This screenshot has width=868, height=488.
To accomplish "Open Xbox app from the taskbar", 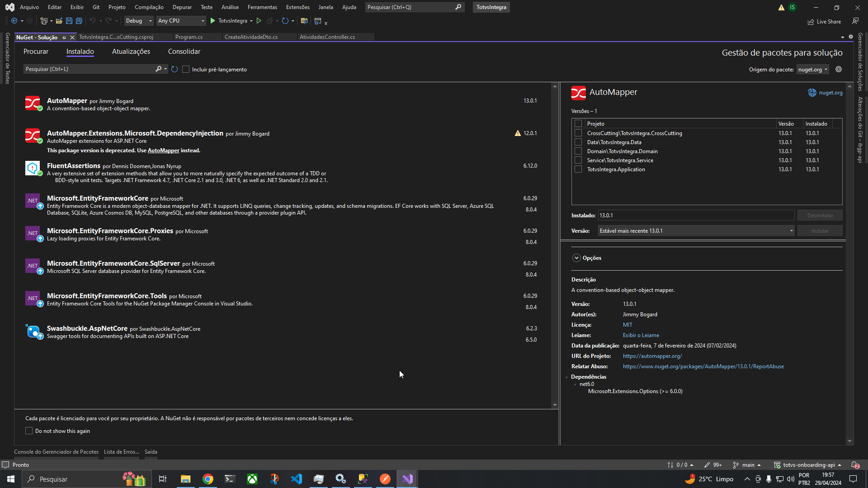I will (252, 479).
